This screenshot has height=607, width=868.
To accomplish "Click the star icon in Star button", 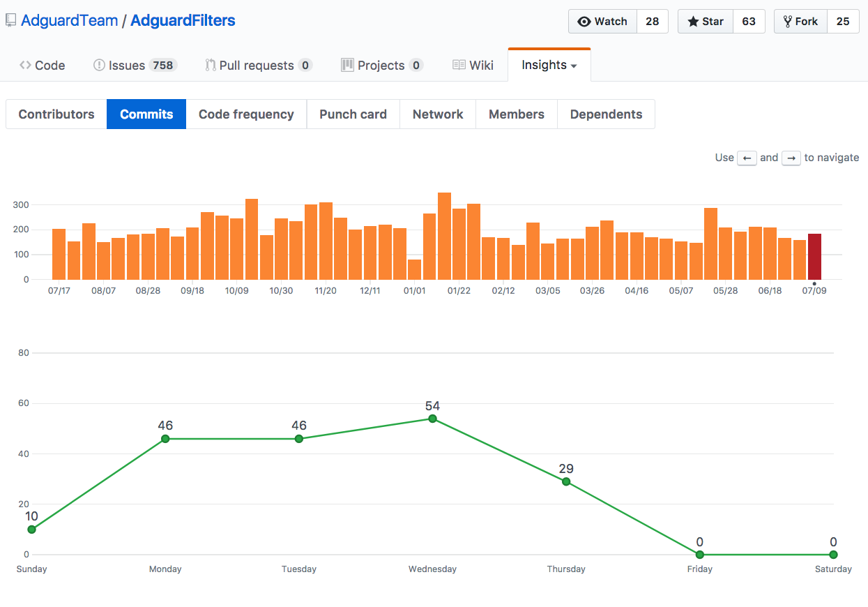I will point(693,22).
